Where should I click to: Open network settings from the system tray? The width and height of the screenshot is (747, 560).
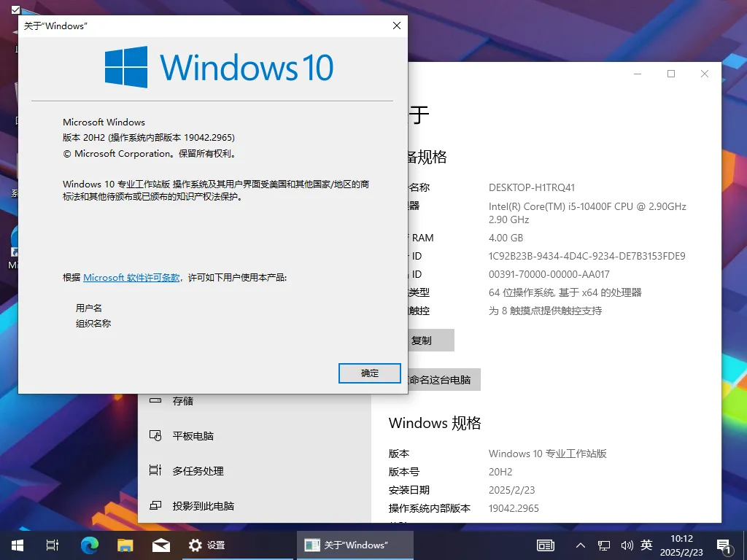(603, 545)
